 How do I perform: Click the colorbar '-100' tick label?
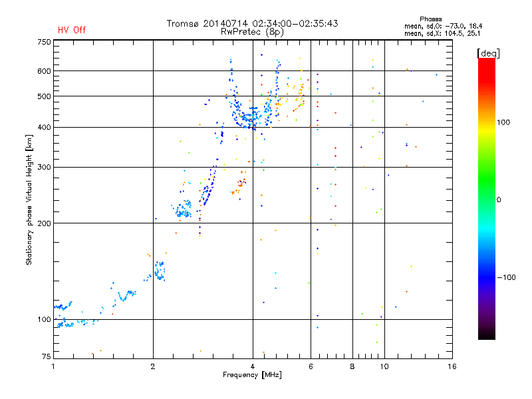coord(506,277)
